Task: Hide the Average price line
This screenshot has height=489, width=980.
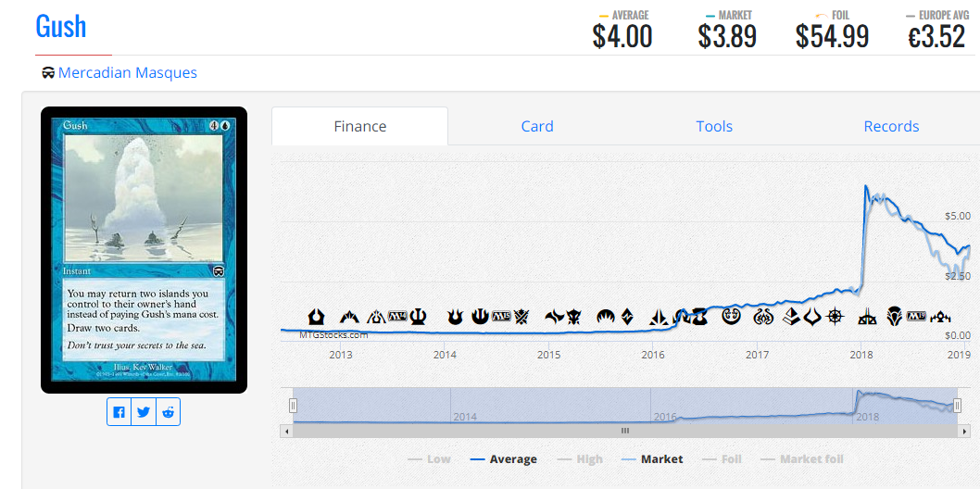Action: (503, 459)
